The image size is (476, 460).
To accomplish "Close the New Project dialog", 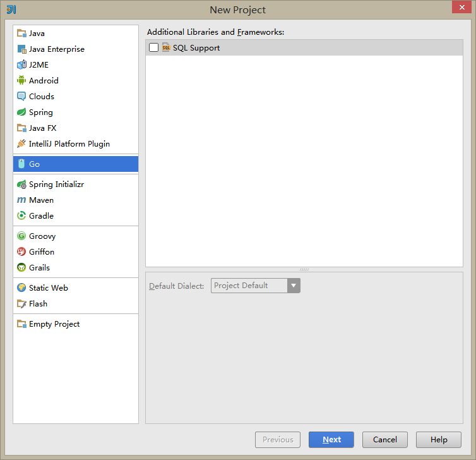I will point(461,7).
